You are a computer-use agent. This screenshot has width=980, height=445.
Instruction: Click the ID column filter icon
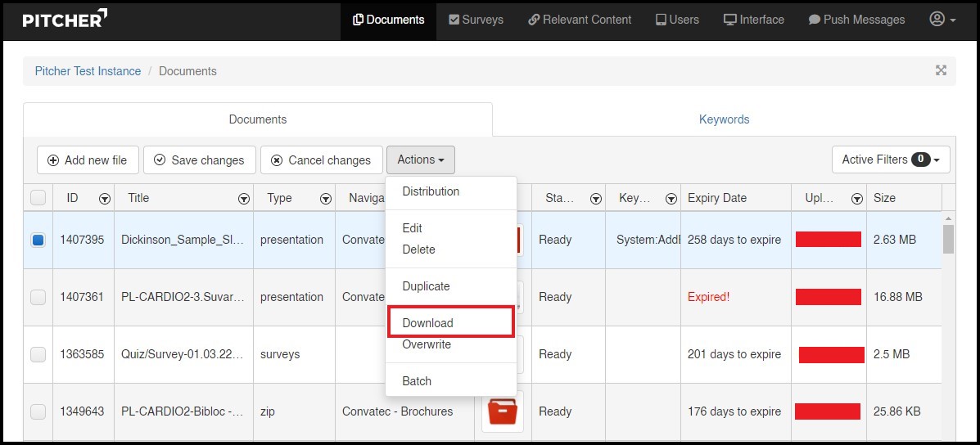coord(105,199)
